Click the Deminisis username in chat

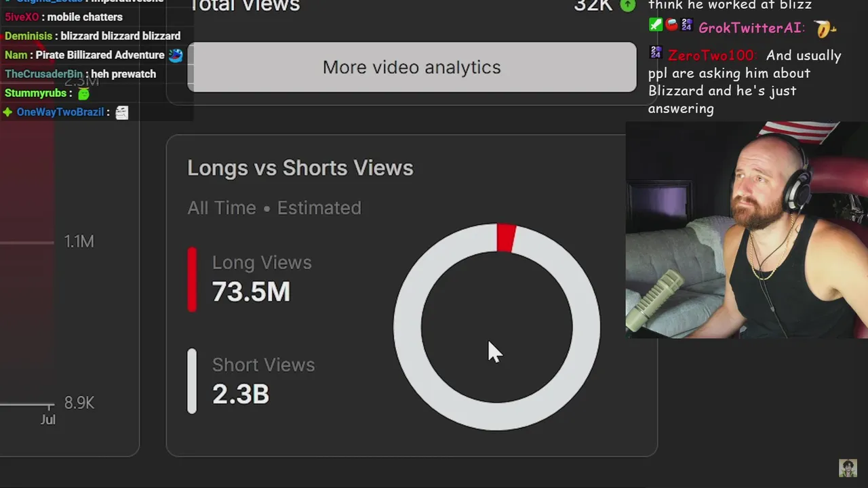pos(28,36)
